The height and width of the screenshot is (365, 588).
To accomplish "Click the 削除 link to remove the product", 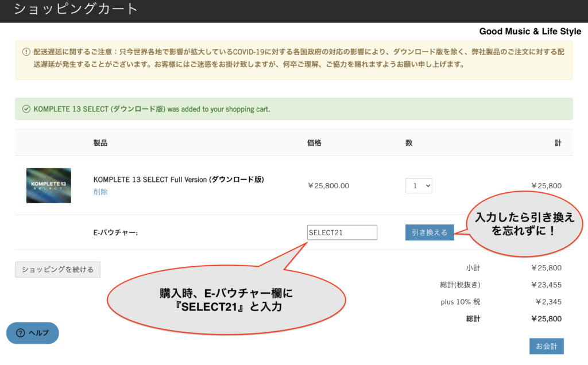I will click(100, 192).
